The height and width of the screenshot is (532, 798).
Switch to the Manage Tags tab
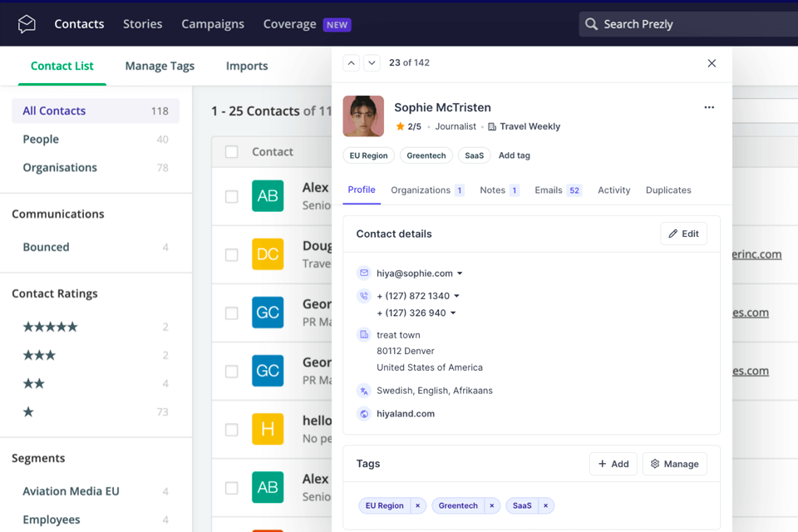pos(160,66)
